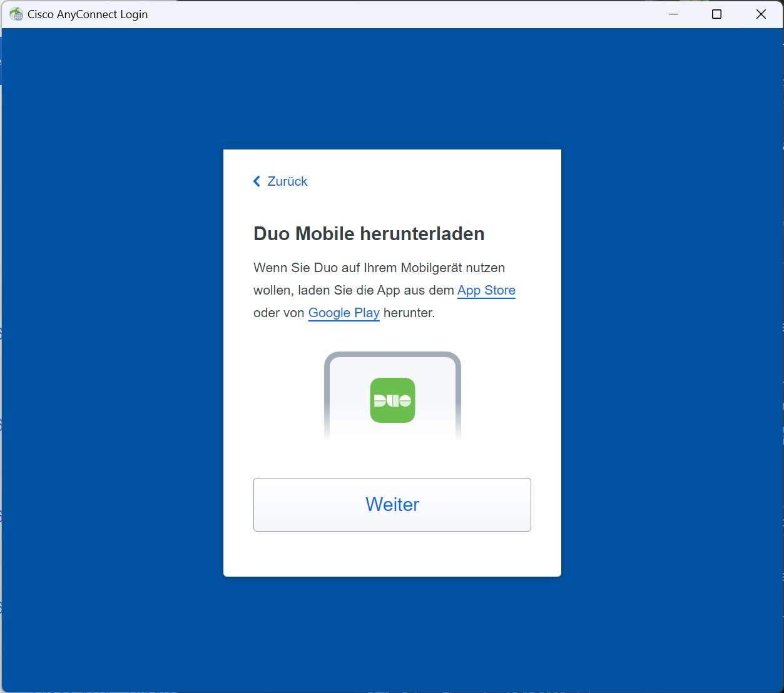Open the App Store link

tap(486, 290)
